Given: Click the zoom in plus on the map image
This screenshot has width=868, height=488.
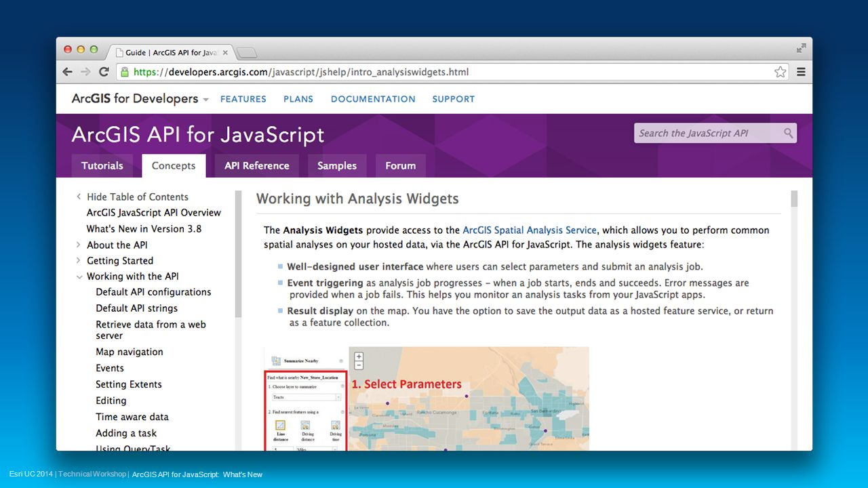Looking at the screenshot, I should pyautogui.click(x=359, y=357).
